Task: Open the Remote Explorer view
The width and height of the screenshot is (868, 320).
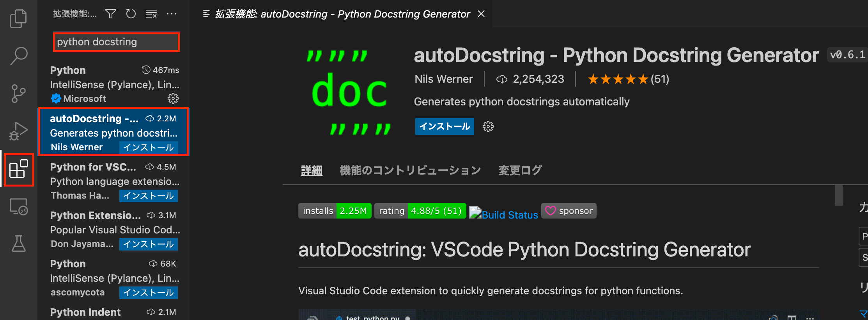Action: [x=18, y=206]
